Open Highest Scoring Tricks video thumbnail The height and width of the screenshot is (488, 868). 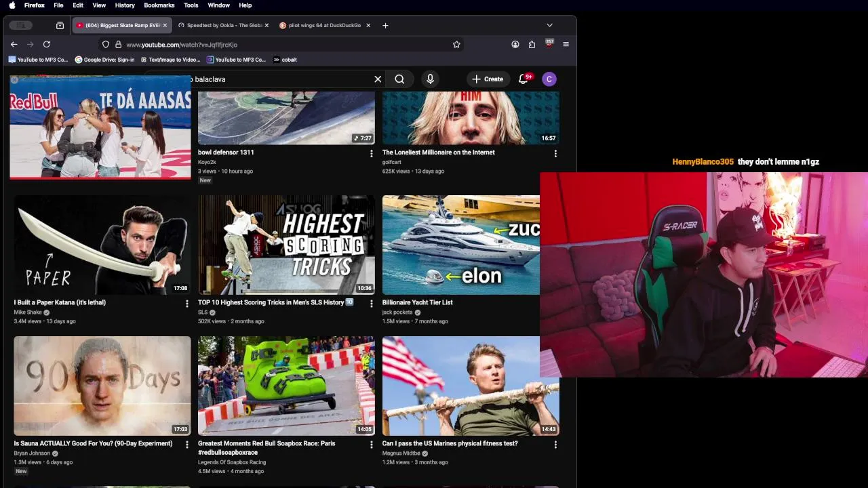click(286, 245)
